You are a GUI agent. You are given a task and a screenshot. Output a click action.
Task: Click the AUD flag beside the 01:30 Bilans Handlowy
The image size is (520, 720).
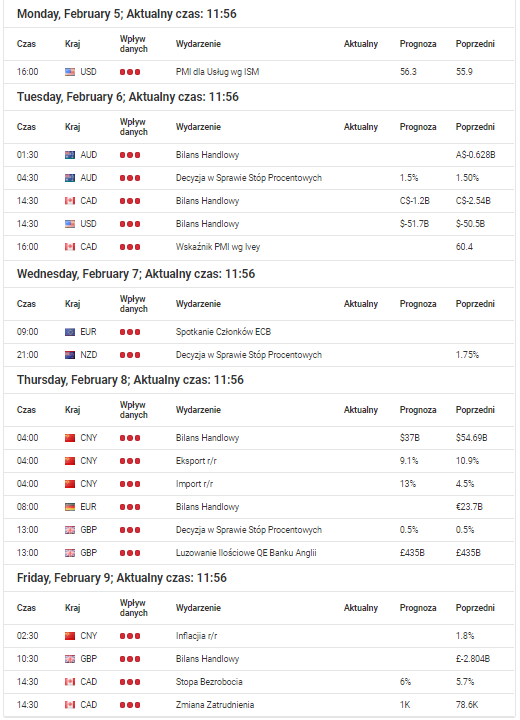point(70,155)
